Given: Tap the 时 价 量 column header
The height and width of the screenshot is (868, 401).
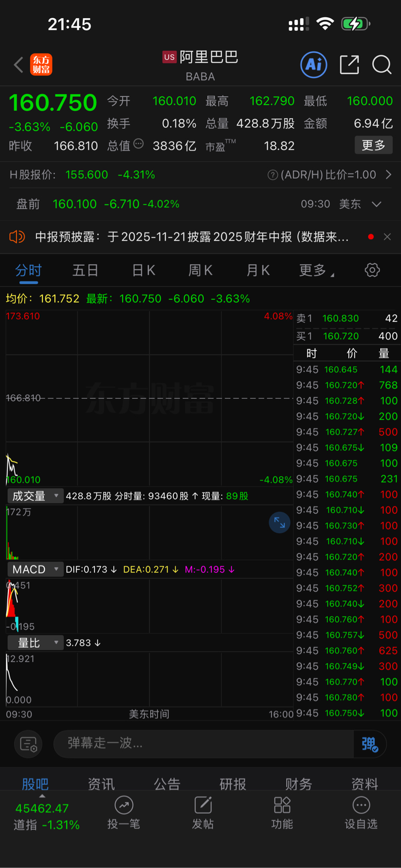Looking at the screenshot, I should coord(347,354).
